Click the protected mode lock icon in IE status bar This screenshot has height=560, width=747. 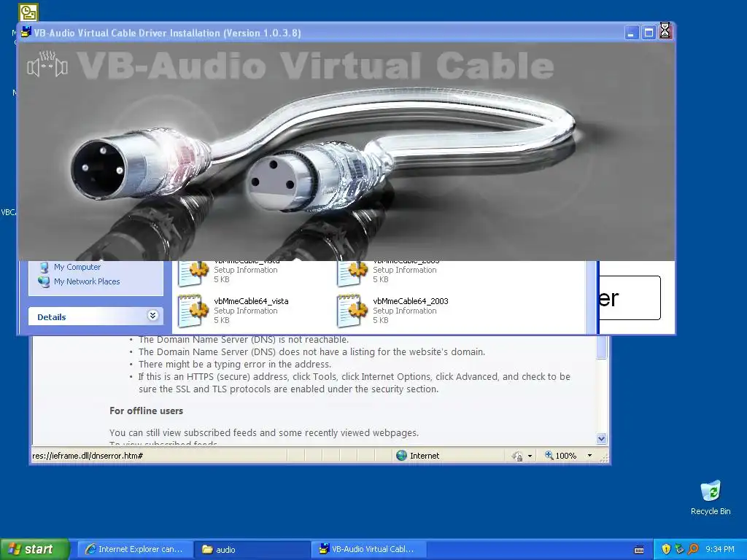point(517,456)
